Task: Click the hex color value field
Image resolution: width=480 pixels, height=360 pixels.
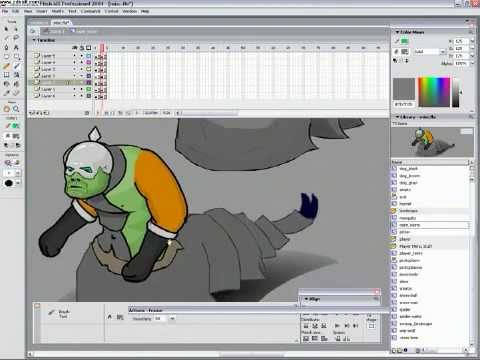Action: [x=404, y=104]
